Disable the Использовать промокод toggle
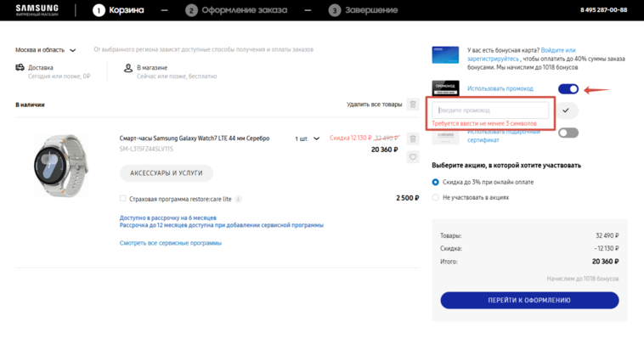Image resolution: width=644 pixels, height=339 pixels. (x=568, y=89)
